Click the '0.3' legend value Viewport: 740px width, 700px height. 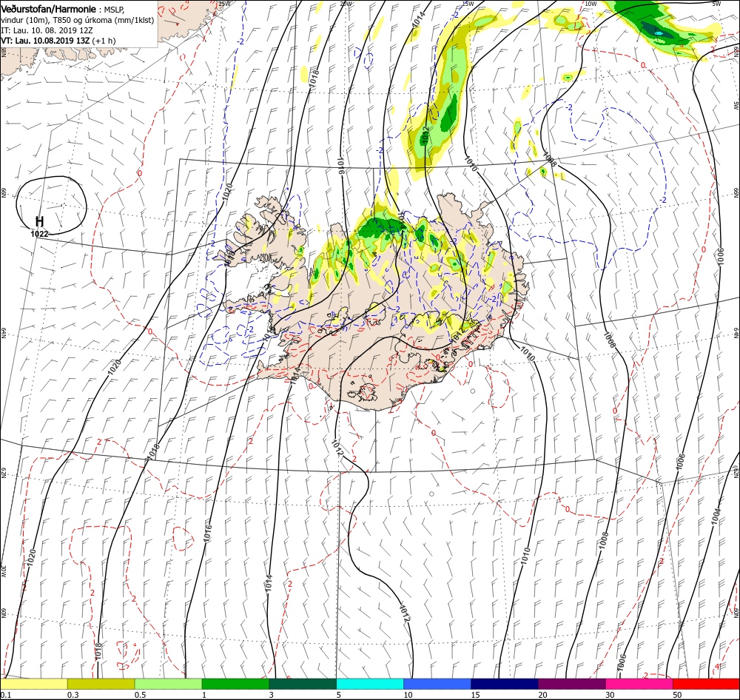[x=73, y=695]
